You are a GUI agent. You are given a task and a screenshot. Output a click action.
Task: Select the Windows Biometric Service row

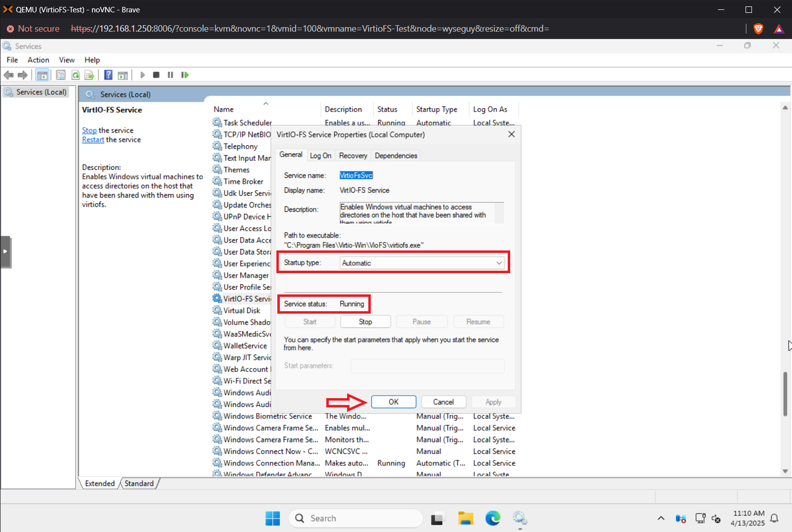[x=365, y=416]
